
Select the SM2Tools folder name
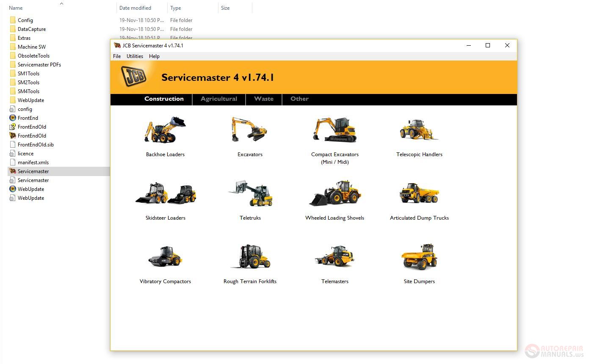tap(28, 83)
